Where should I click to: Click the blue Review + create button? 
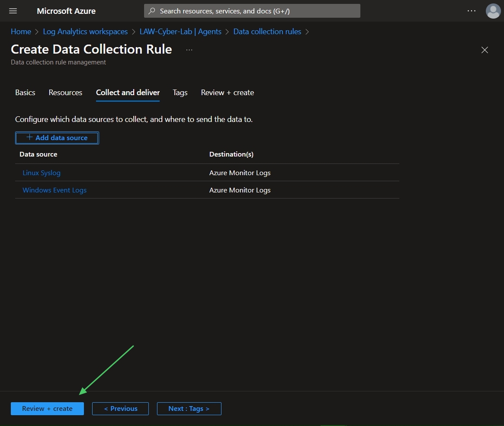[47, 409]
